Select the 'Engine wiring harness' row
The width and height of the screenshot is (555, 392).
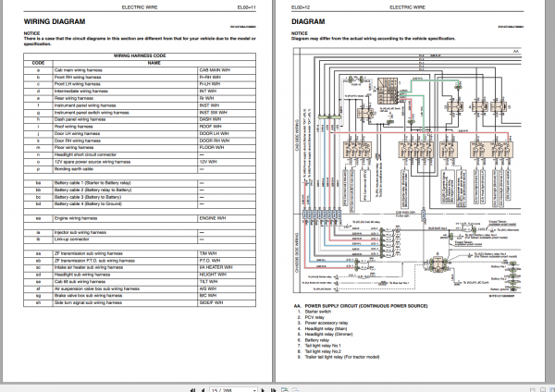pos(140,218)
